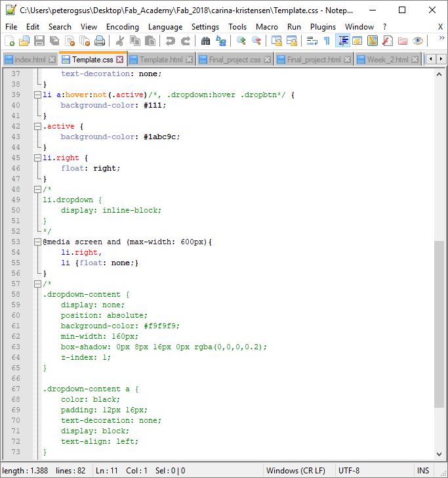Close the Final_project.css tab
Viewport: 448px width, 478px height.
(x=268, y=60)
